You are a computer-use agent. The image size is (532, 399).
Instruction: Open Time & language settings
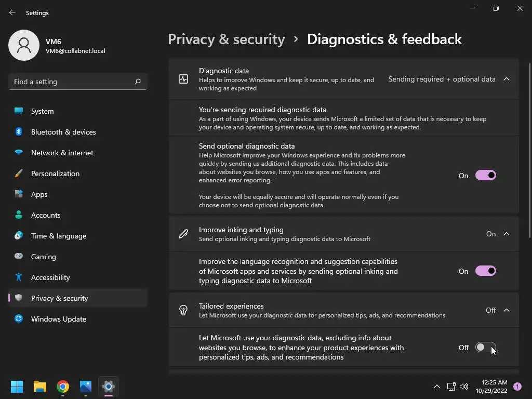(78, 236)
